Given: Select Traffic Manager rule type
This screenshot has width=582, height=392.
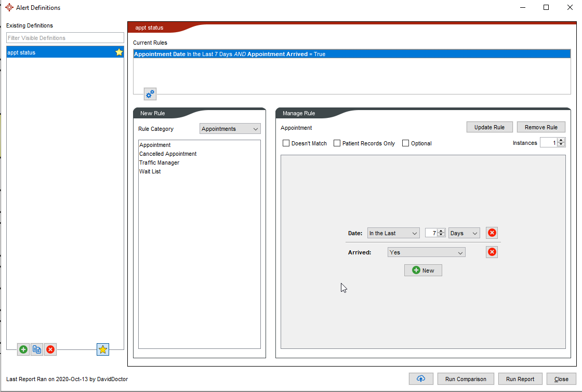Looking at the screenshot, I should [x=159, y=163].
